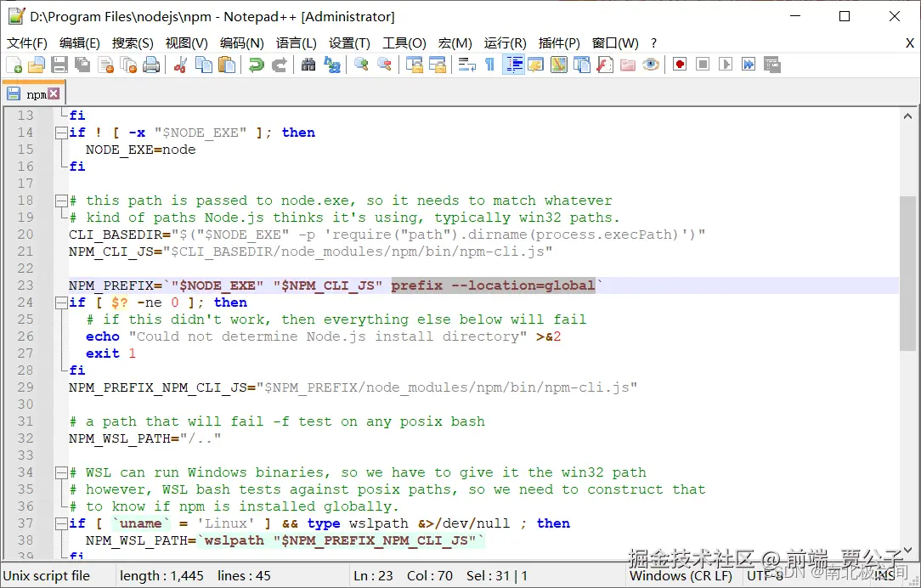This screenshot has height=588, width=921.
Task: Click the Unix script file status text
Action: point(47,576)
